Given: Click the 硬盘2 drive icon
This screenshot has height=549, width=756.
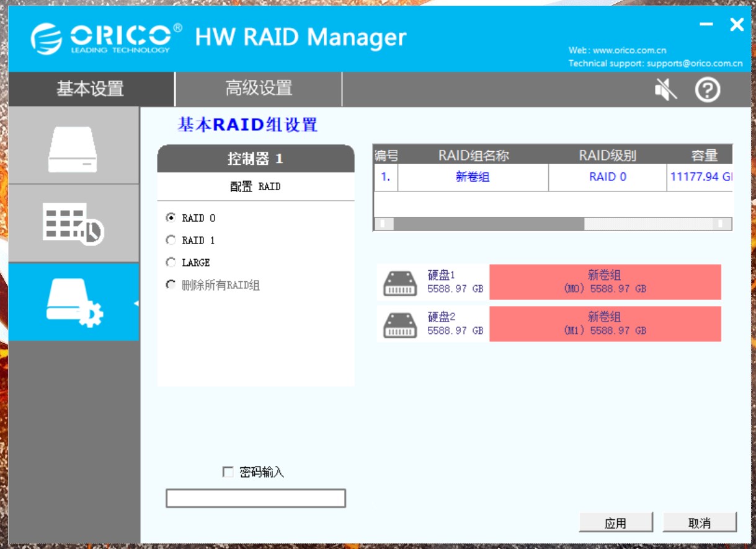Looking at the screenshot, I should pos(400,325).
